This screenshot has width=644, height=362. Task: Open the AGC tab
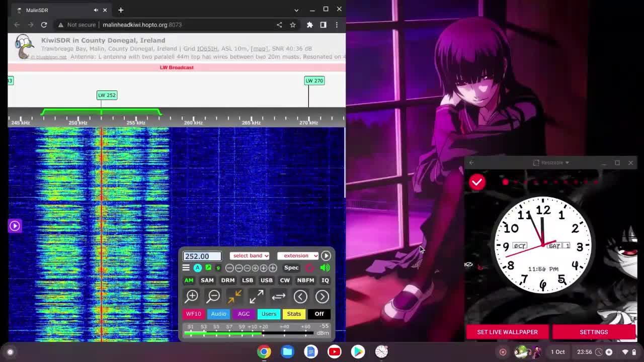coord(244,314)
